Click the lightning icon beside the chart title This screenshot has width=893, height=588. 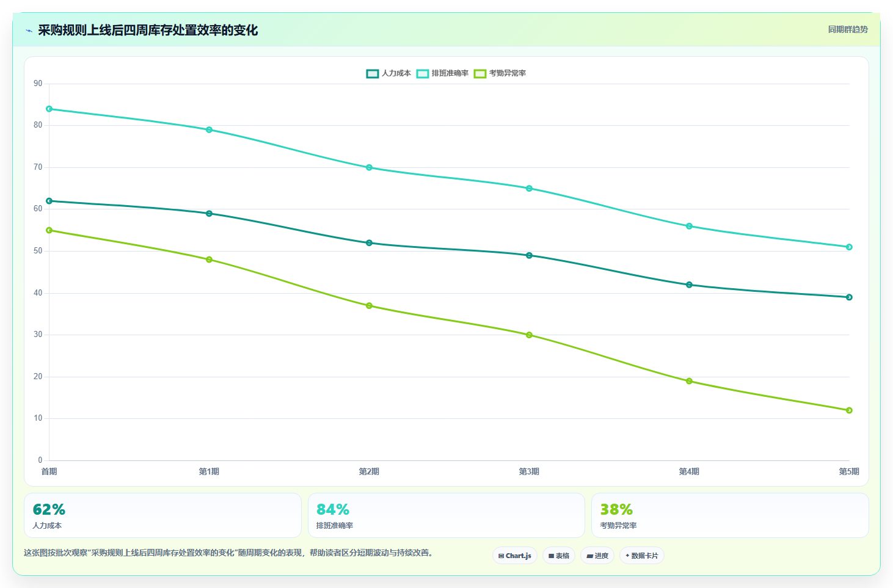coord(29,31)
